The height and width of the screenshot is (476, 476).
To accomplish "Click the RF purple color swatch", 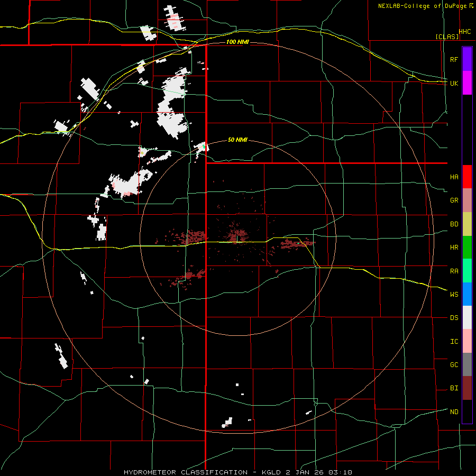I will coord(467,59).
